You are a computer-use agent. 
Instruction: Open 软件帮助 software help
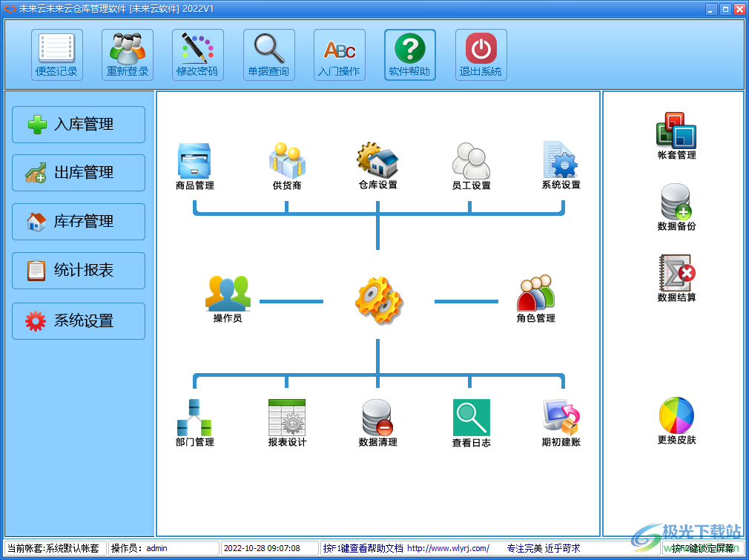coord(410,54)
